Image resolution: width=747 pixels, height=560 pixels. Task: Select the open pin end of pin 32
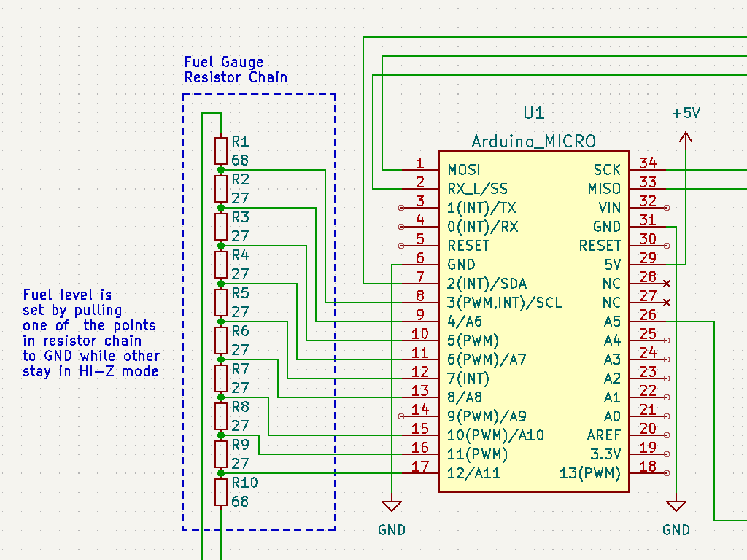tap(667, 208)
